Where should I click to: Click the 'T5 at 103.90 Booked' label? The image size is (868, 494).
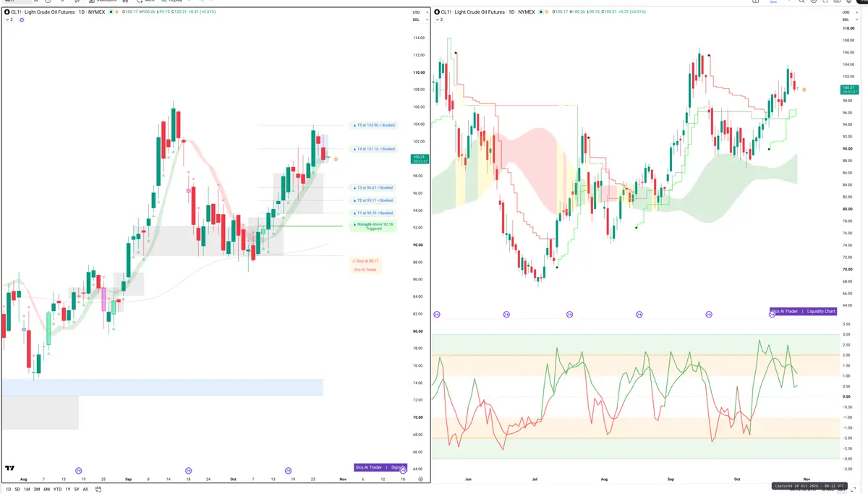pos(373,125)
